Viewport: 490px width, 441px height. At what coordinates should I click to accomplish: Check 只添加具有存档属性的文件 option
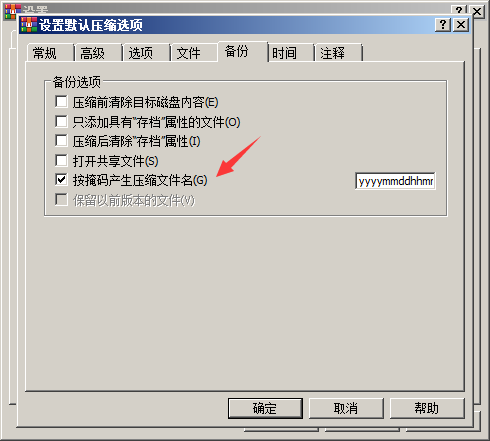[x=61, y=122]
